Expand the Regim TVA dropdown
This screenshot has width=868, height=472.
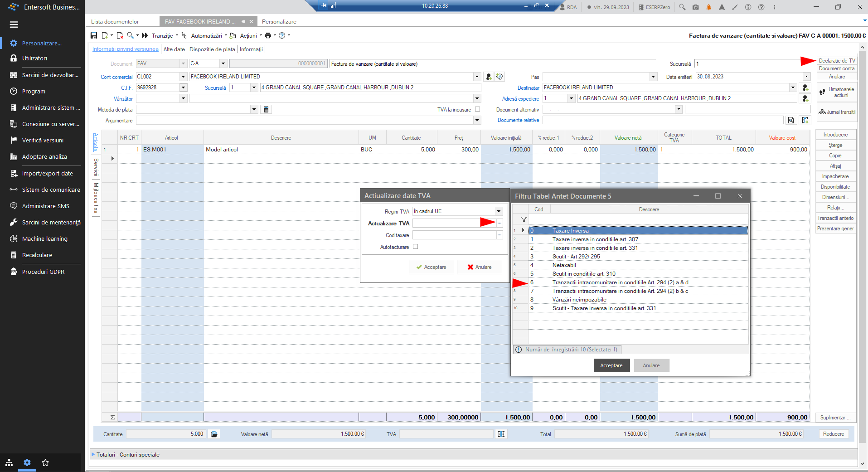(499, 211)
